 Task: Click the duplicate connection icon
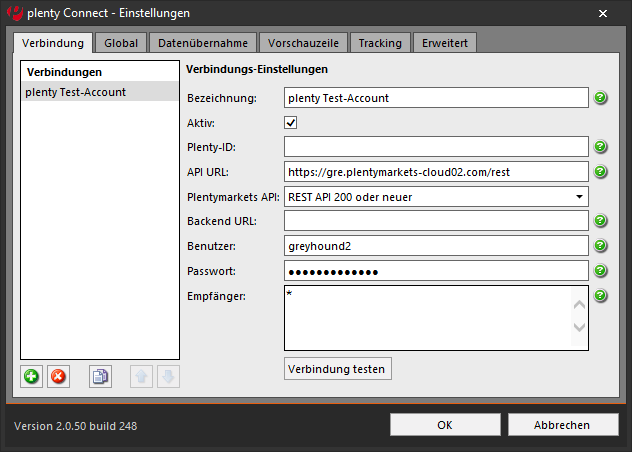(x=100, y=377)
